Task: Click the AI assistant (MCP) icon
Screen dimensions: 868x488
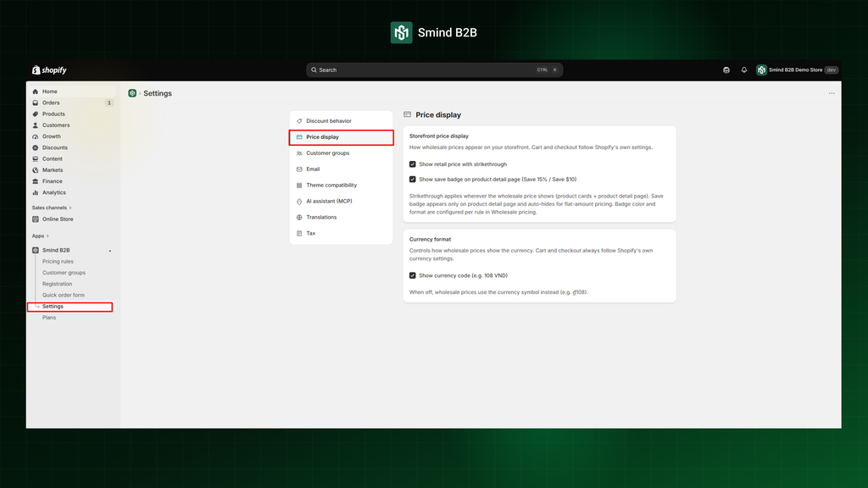Action: tap(299, 202)
